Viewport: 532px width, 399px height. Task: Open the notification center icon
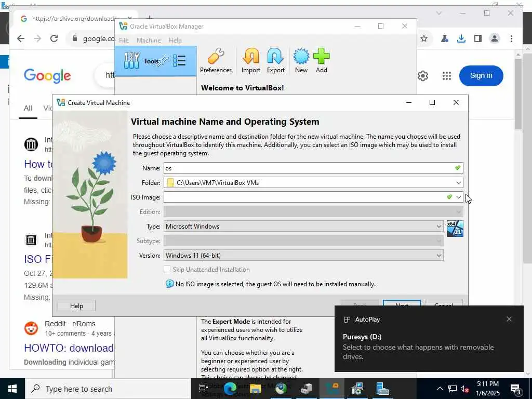coord(516,389)
